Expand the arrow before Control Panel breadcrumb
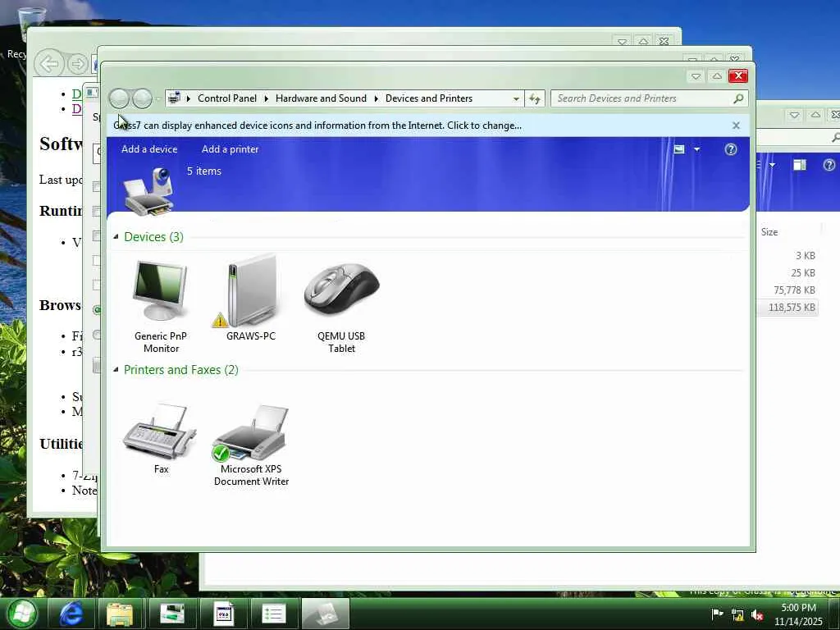This screenshot has width=840, height=630. tap(189, 98)
